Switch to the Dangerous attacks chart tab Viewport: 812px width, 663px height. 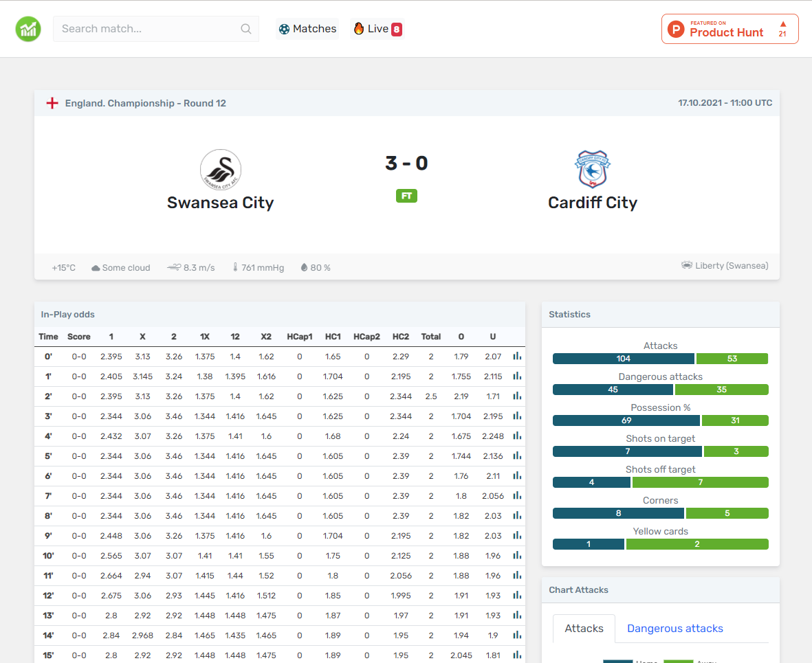pos(674,629)
